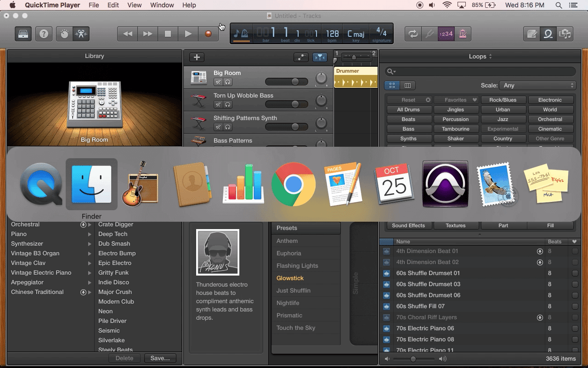Open the File menu
This screenshot has width=588, height=368.
[94, 5]
